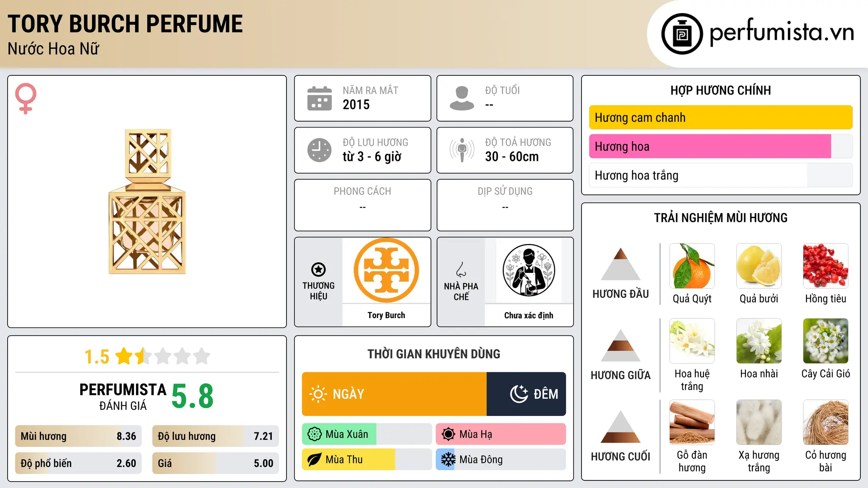Click the Mùa Hạ season bar

pyautogui.click(x=501, y=434)
